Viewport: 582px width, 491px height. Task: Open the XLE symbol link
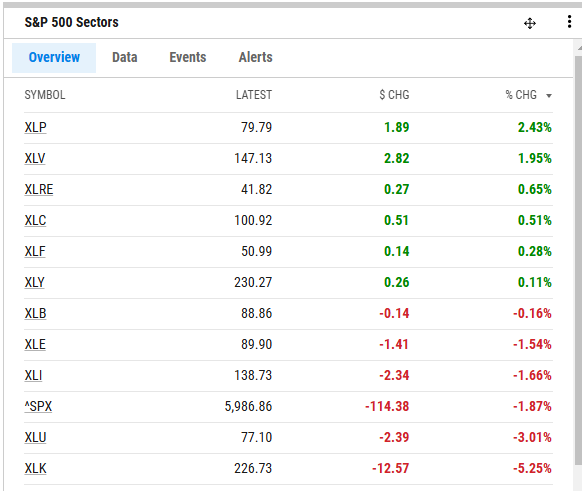35,344
